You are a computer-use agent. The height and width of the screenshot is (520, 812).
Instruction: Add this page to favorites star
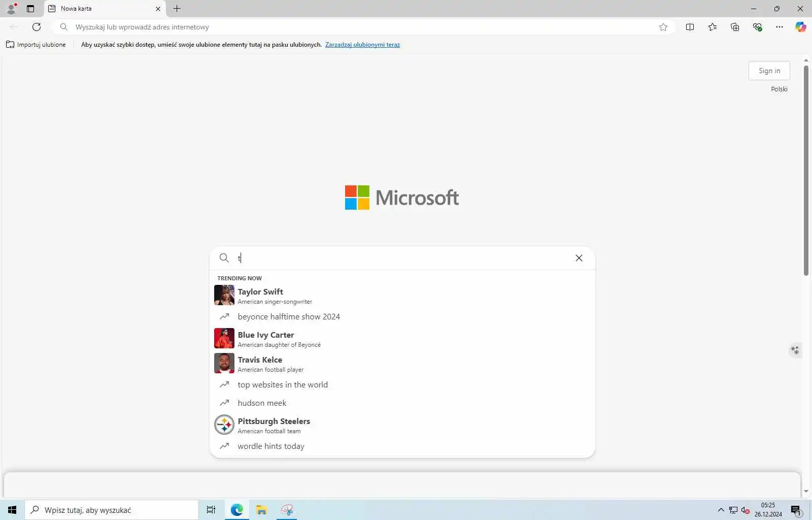coord(663,27)
